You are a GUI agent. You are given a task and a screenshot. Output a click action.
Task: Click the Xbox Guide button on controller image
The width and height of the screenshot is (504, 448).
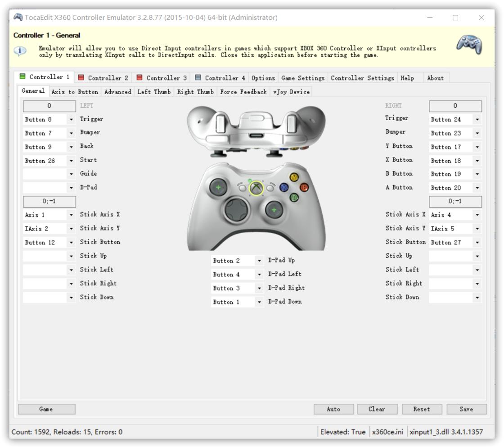[x=256, y=188]
